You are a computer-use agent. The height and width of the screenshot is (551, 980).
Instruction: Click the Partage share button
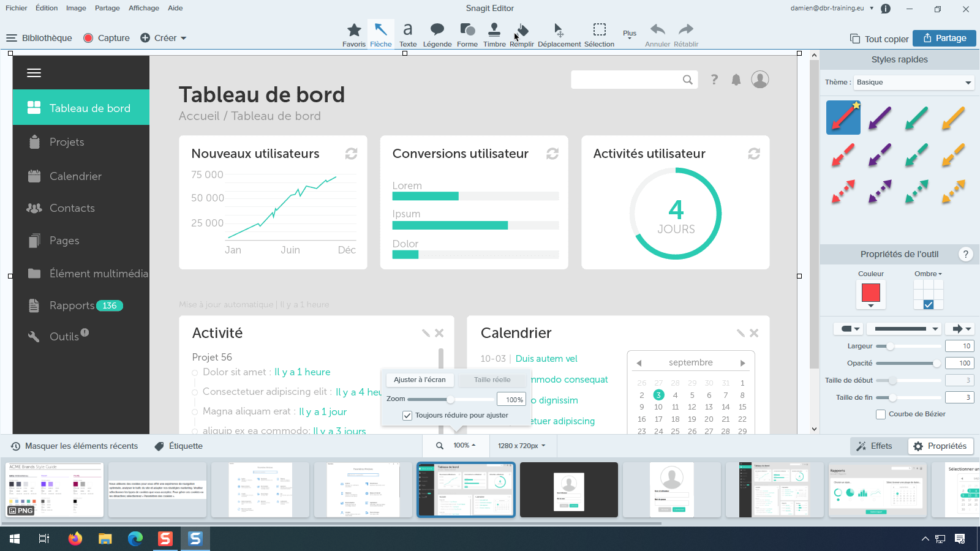click(x=944, y=38)
